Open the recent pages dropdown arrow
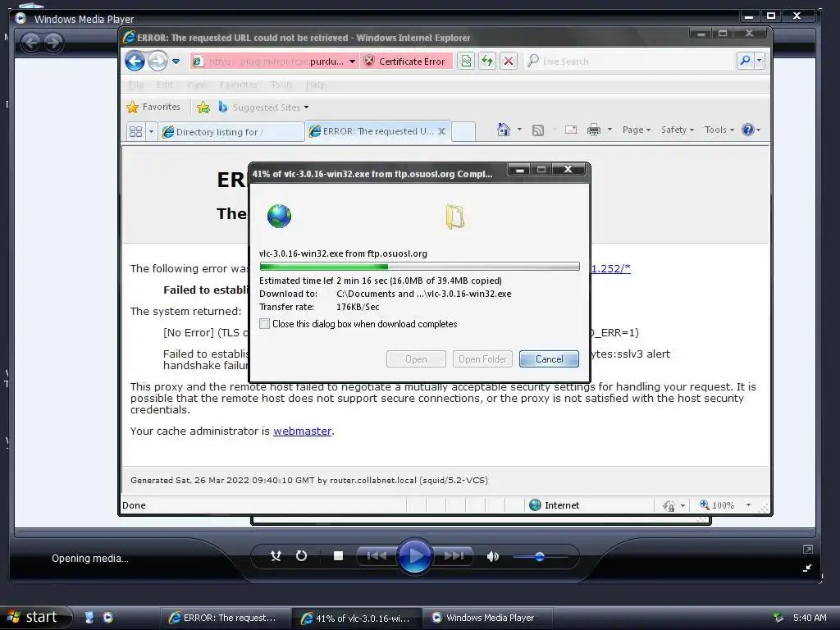The width and height of the screenshot is (840, 630). coord(176,62)
